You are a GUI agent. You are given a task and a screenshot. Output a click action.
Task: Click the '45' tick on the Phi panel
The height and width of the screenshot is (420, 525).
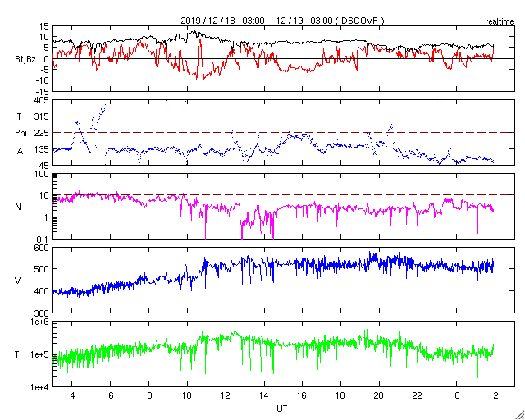tap(44, 166)
